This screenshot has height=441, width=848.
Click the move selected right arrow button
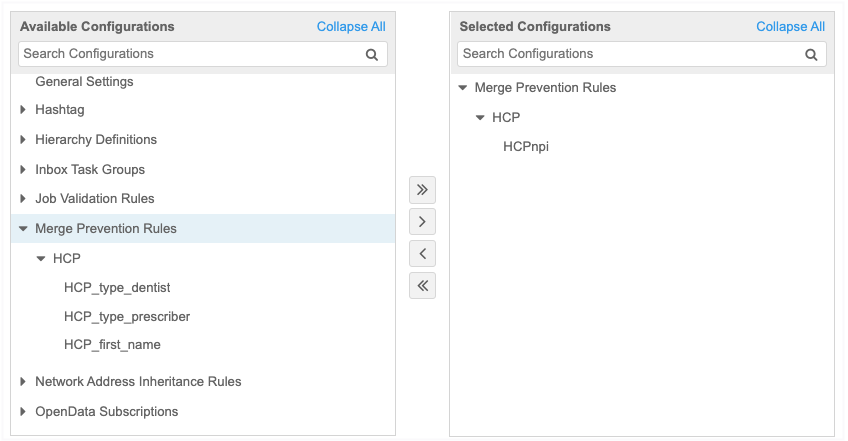coord(422,221)
